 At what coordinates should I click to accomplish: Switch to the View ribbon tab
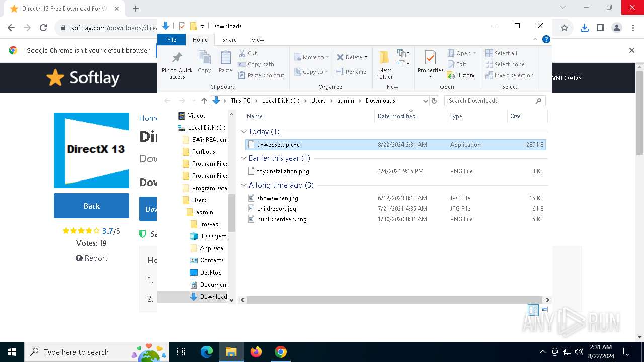[258, 40]
